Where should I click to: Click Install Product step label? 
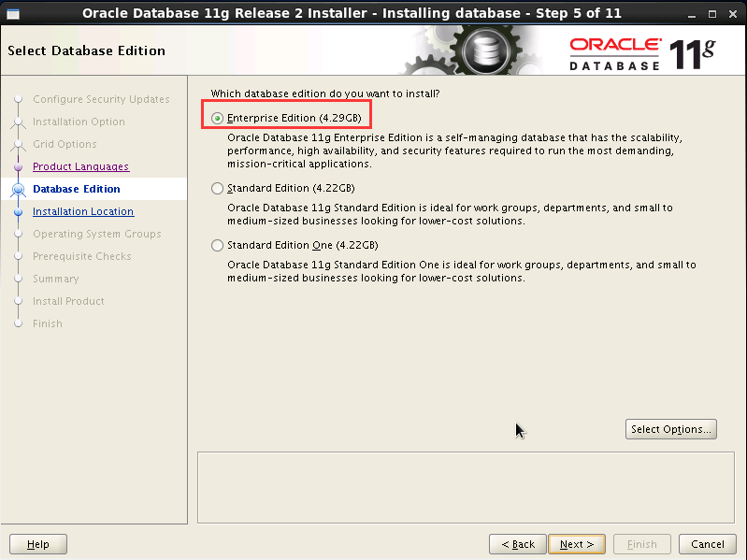(68, 301)
